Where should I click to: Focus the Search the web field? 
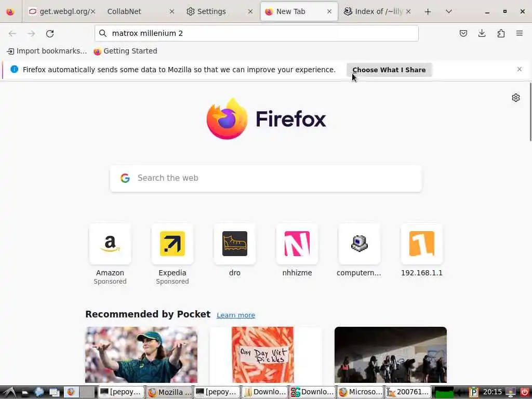[x=266, y=178]
